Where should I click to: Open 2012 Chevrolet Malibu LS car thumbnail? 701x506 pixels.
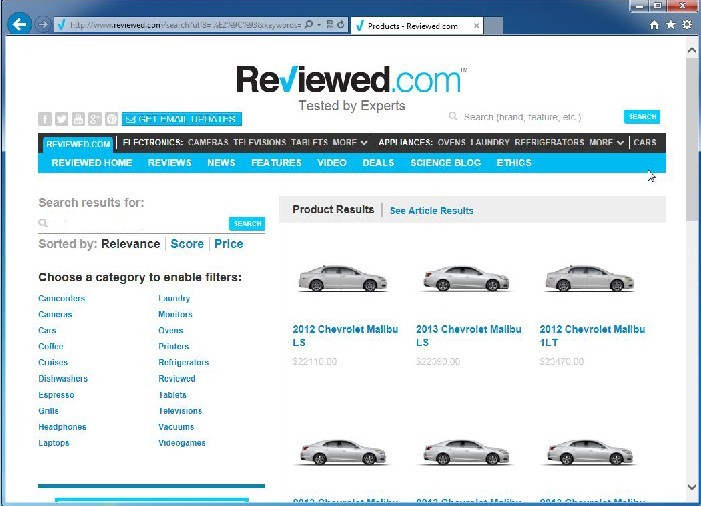[x=343, y=279]
